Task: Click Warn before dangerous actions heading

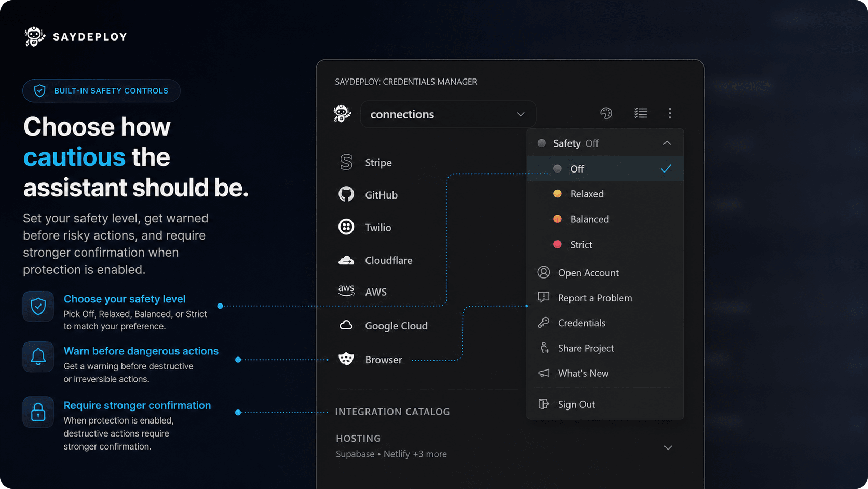Action: [141, 351]
